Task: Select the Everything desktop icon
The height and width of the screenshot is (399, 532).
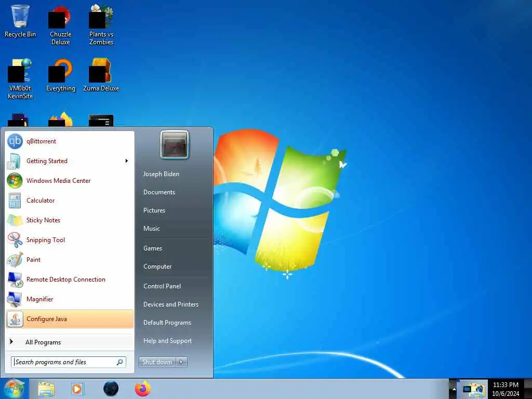Action: (60, 75)
